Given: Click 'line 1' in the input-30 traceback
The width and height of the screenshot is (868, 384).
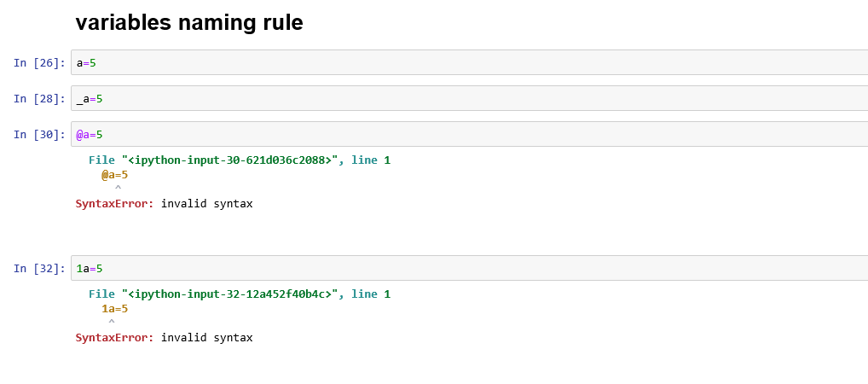Looking at the screenshot, I should pos(371,160).
